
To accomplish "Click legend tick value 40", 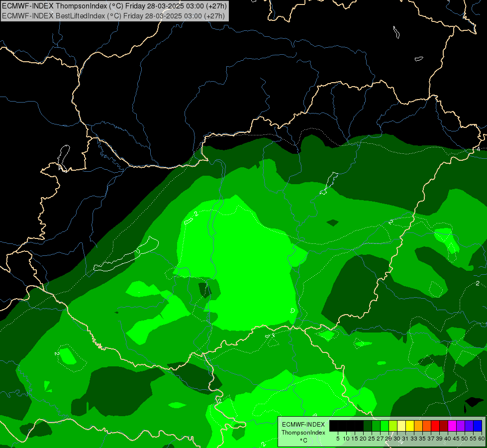I will 448,439.
